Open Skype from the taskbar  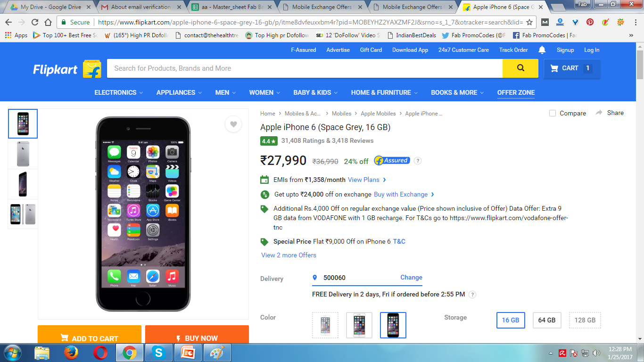pos(158,353)
